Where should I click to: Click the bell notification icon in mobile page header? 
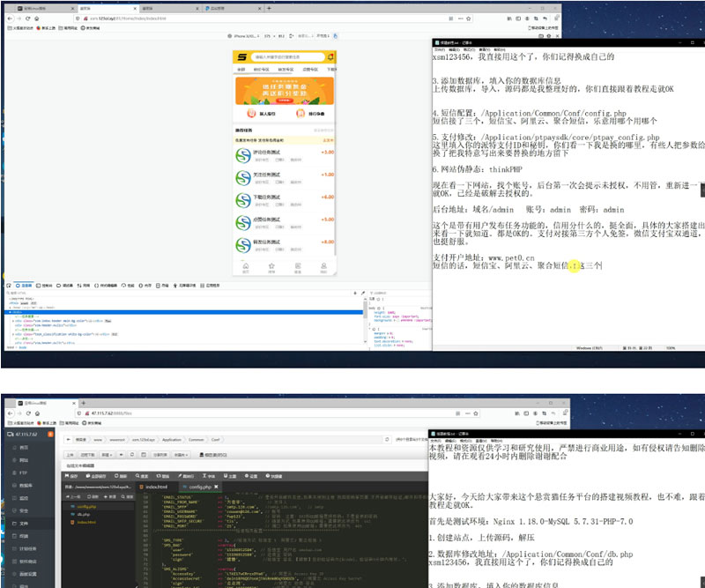coord(330,58)
